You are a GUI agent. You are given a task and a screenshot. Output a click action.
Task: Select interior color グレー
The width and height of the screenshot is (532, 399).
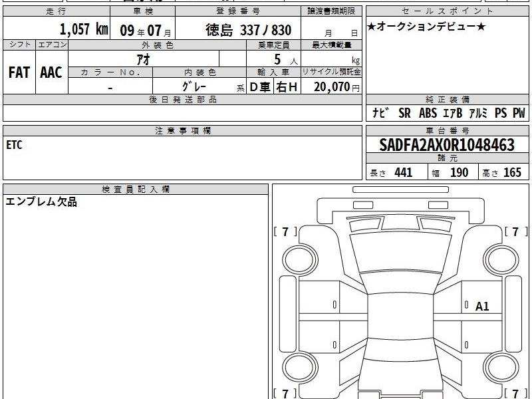point(194,86)
